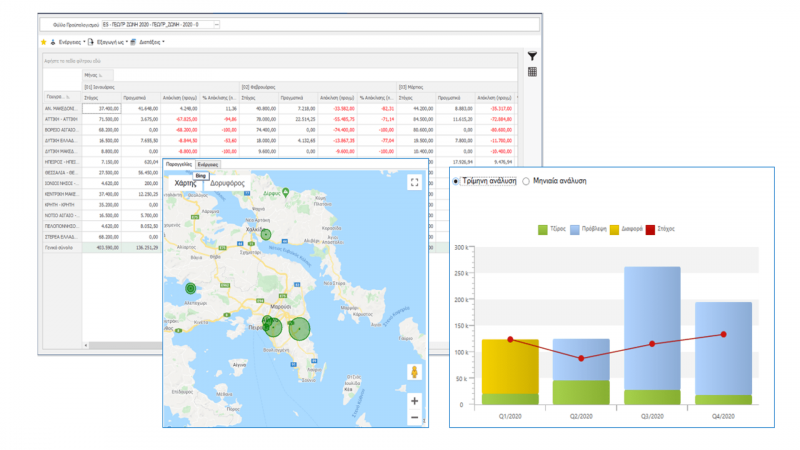Screen dimensions: 800x450
Task: Click the red cell -67.825,00
Action: click(x=180, y=119)
